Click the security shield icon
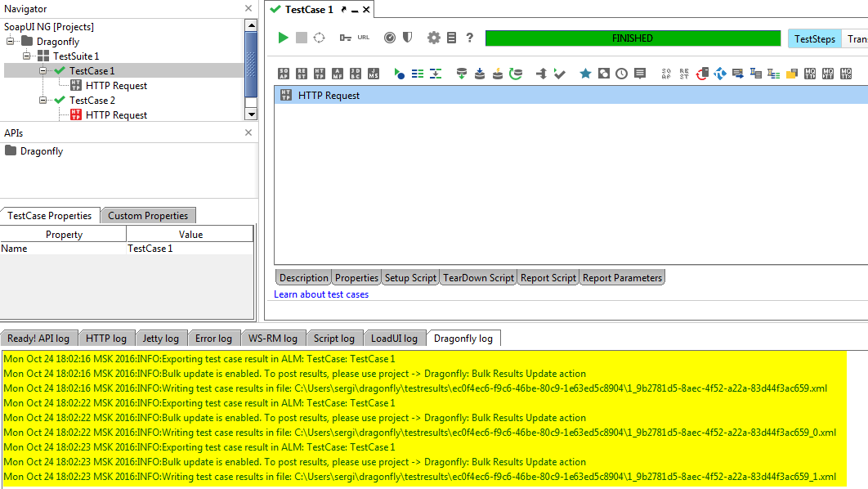The width and height of the screenshot is (868, 489). click(407, 38)
